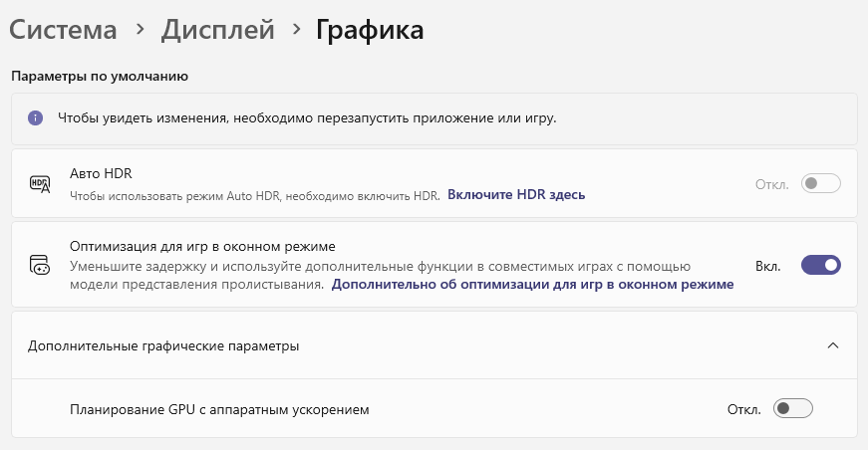868x450 pixels.
Task: Go to Дисплей breadcrumb
Action: tap(218, 29)
